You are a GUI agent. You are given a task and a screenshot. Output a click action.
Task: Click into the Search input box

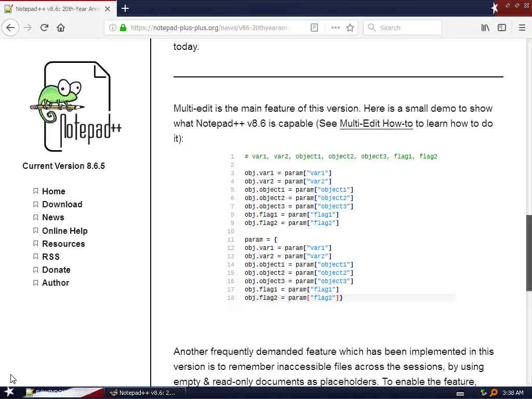coord(403,28)
